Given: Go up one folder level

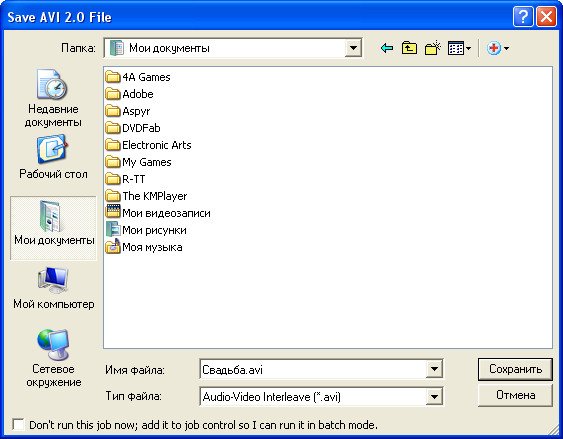Looking at the screenshot, I should (x=409, y=48).
